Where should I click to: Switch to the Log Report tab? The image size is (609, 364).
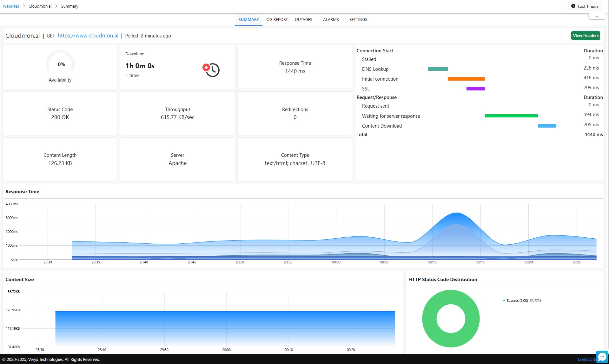(276, 20)
